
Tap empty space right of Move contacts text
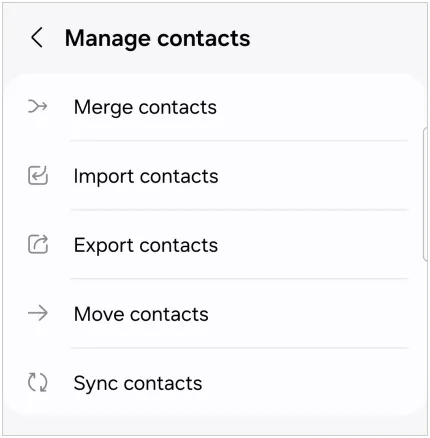pyautogui.click(x=310, y=314)
